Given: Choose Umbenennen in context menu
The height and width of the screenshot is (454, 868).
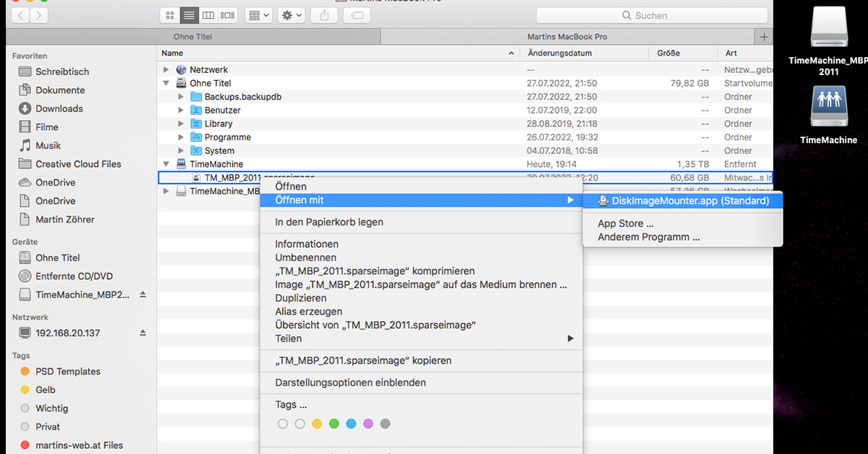Looking at the screenshot, I should click(x=422, y=257).
